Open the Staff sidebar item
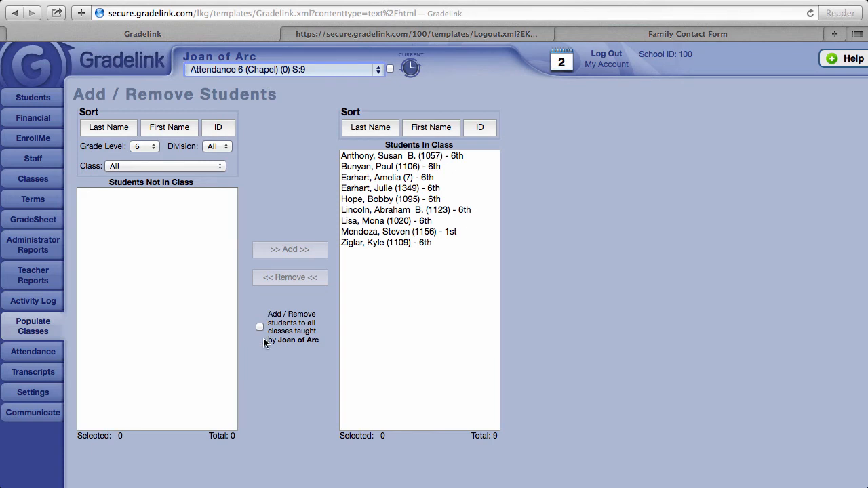The width and height of the screenshot is (868, 488). [x=33, y=159]
